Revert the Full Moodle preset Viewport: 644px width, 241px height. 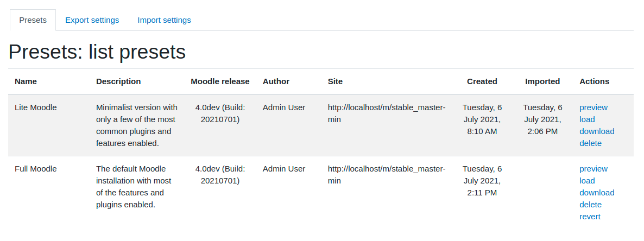click(590, 217)
